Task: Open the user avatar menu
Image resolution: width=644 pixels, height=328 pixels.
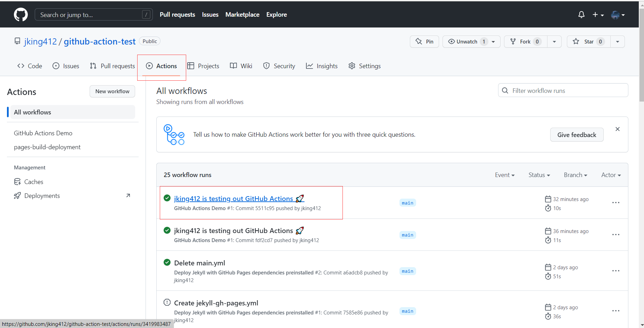Action: pos(618,15)
